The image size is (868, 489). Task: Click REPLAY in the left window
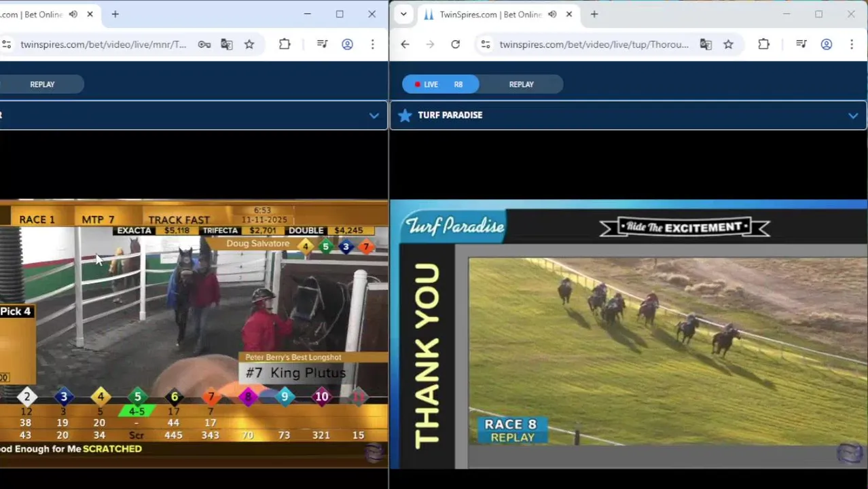click(42, 84)
